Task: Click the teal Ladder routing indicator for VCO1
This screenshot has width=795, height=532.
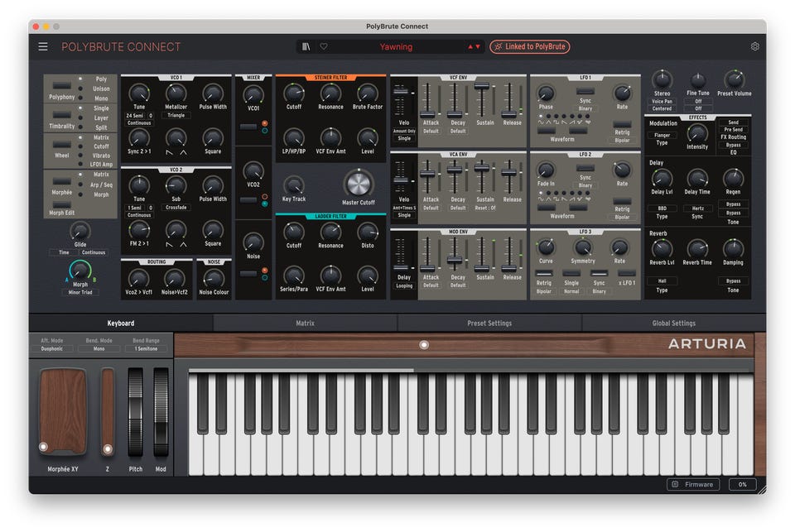Action: click(x=265, y=131)
